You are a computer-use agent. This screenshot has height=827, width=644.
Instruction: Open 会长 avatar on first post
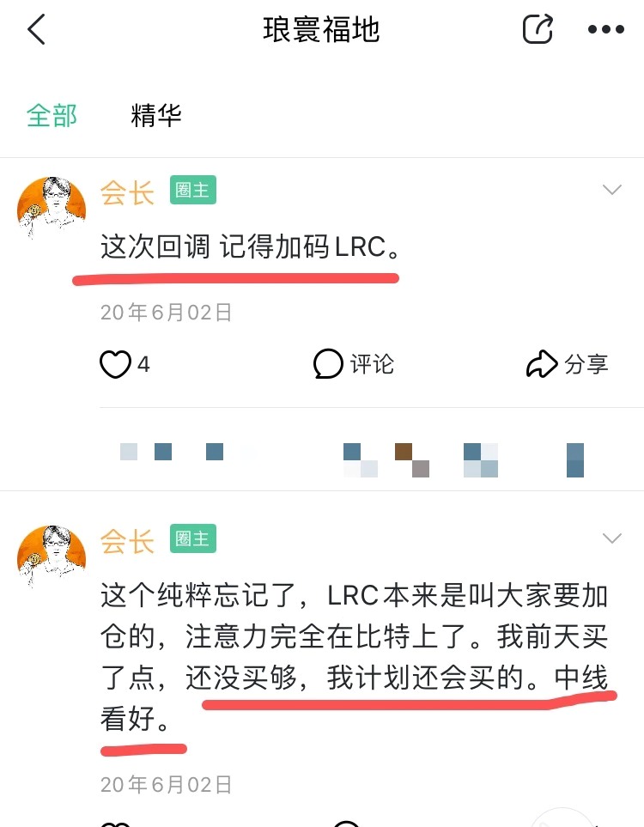[x=52, y=207]
